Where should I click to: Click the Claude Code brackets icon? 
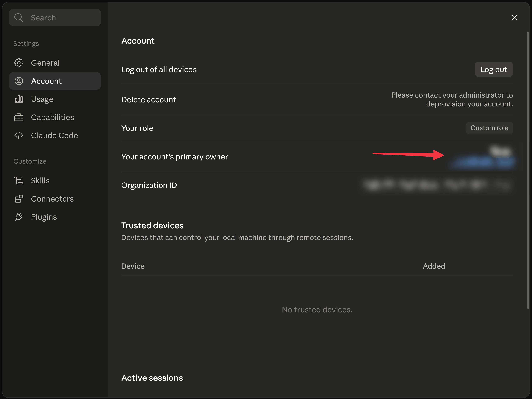coord(19,135)
